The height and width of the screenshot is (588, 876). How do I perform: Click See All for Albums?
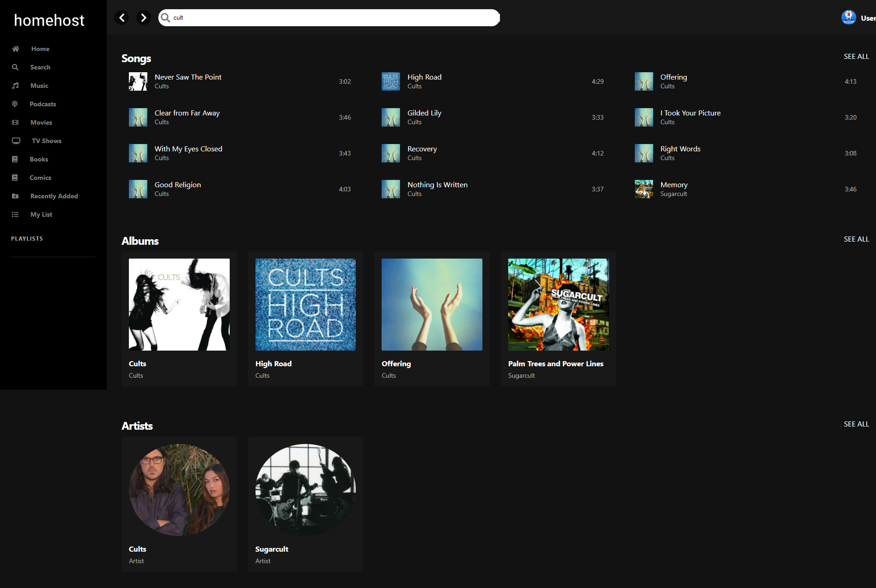point(856,239)
